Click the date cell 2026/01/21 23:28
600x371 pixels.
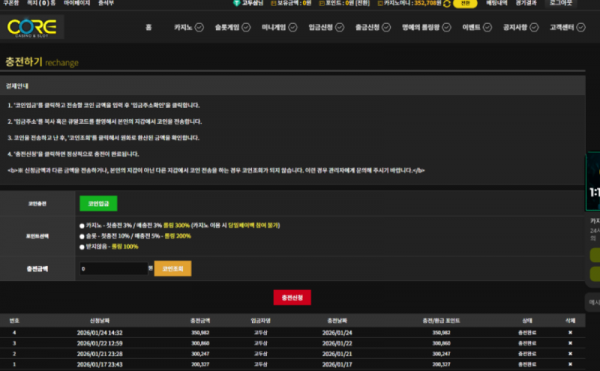coord(99,354)
